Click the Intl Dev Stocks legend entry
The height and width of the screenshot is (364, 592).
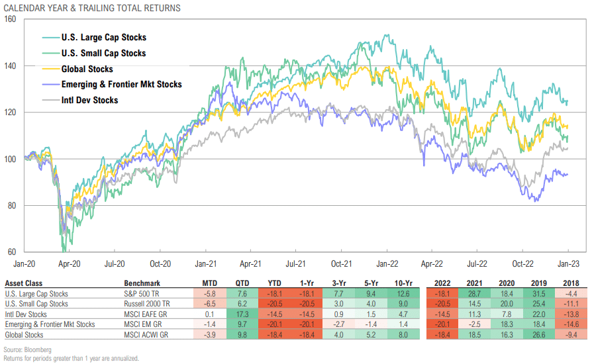coord(80,101)
